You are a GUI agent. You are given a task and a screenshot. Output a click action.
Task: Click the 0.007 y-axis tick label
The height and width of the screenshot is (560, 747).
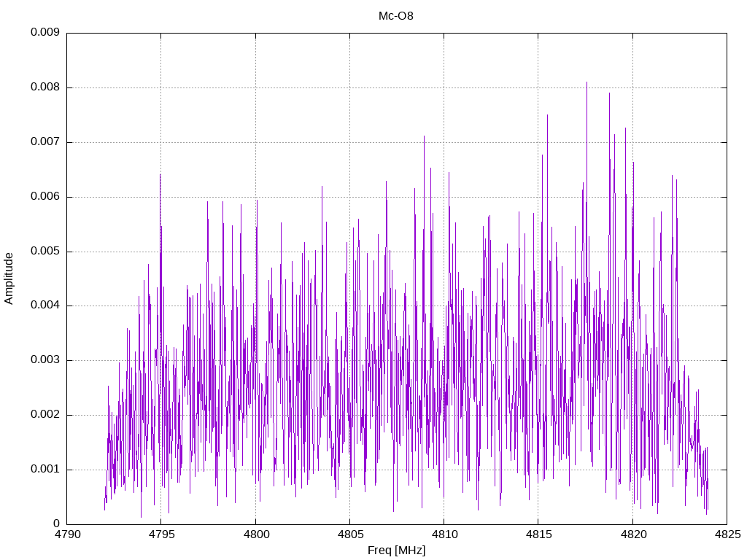(45, 142)
